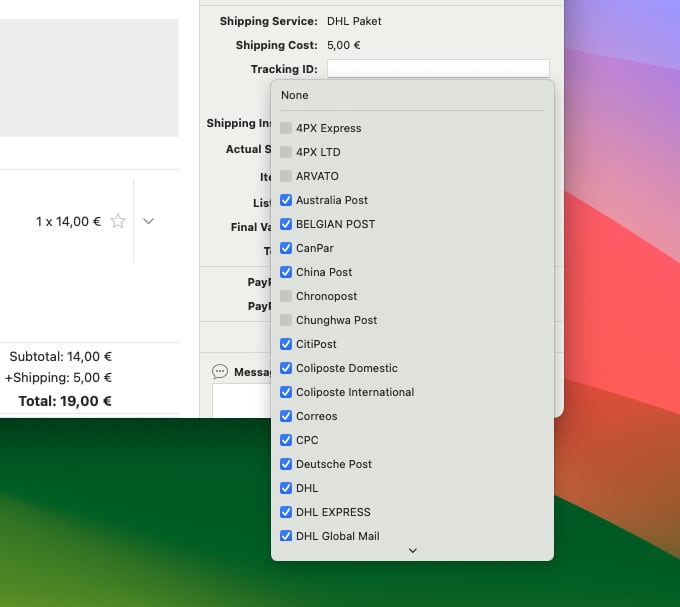Enable the Chronopost checkbox
Image resolution: width=680 pixels, height=607 pixels.
click(x=286, y=296)
